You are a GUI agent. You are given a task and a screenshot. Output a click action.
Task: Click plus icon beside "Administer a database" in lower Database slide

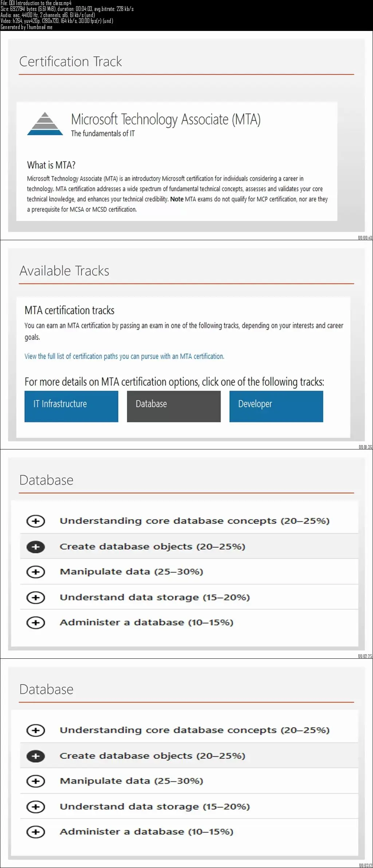[36, 832]
